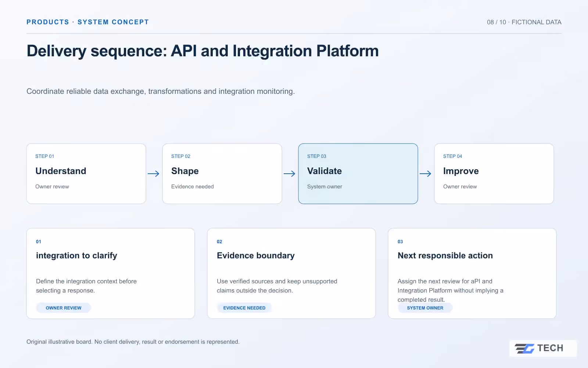This screenshot has width=588, height=368.
Task: Select the Understand step card
Action: point(86,174)
